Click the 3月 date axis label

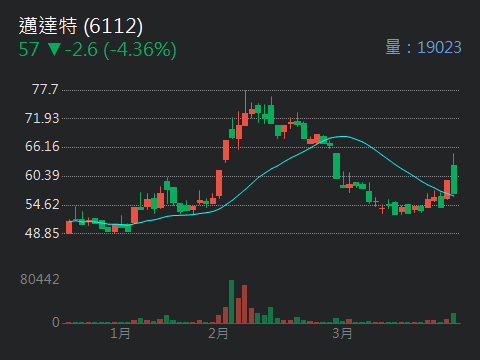342,333
